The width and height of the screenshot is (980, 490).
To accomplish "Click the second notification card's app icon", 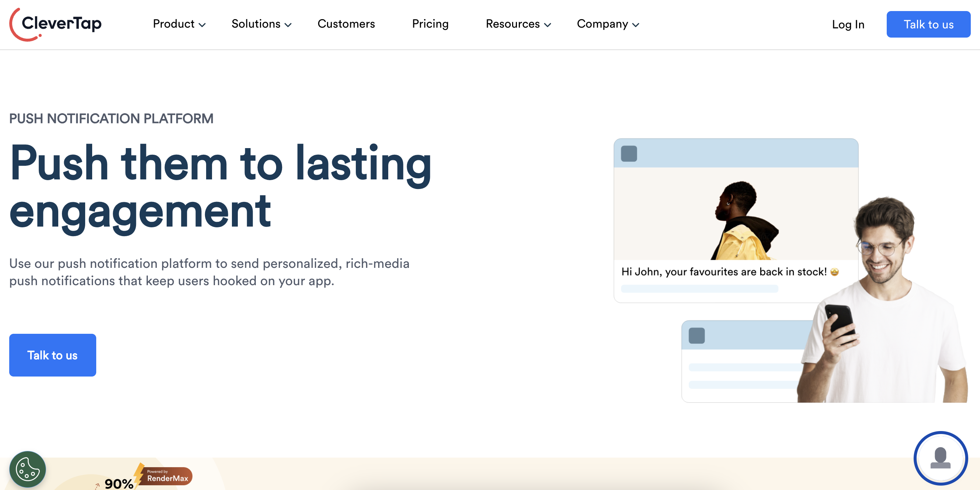I will pos(696,336).
